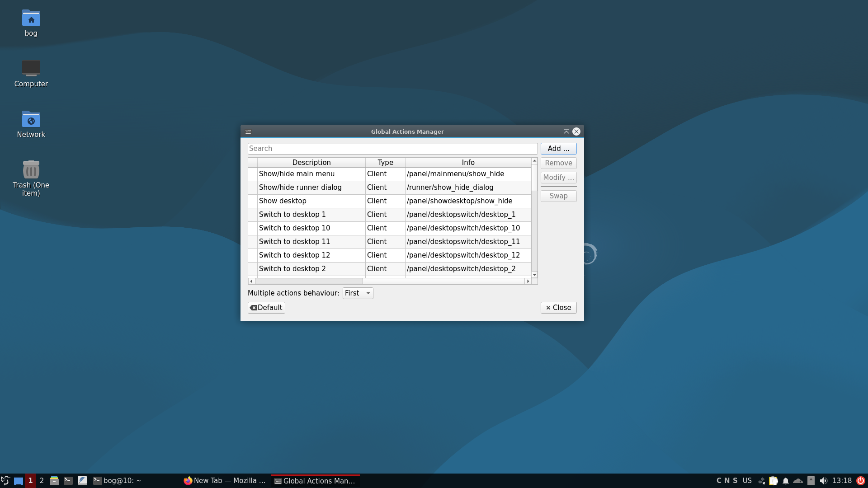Switch to the Mozilla Firefox New Tab window

click(x=224, y=480)
